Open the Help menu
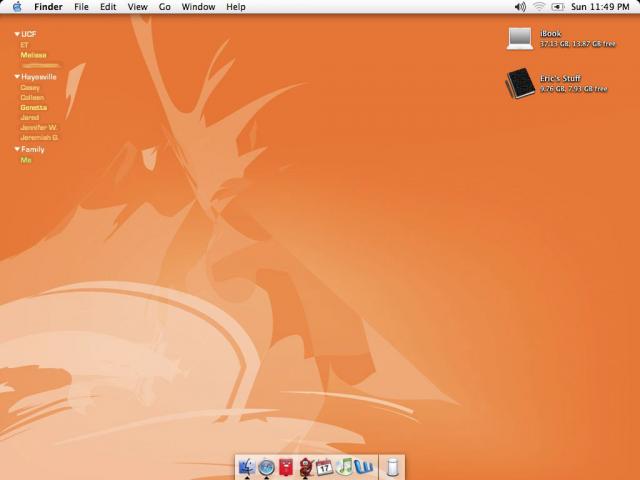This screenshot has width=640, height=480. tap(236, 7)
